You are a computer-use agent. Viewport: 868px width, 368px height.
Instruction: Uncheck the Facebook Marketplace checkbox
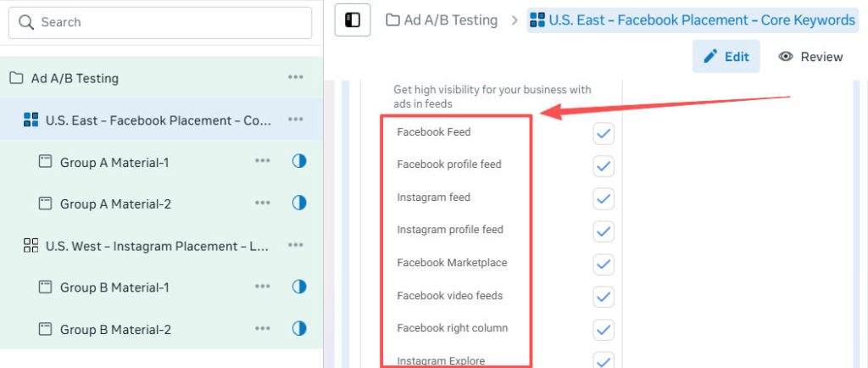point(604,264)
